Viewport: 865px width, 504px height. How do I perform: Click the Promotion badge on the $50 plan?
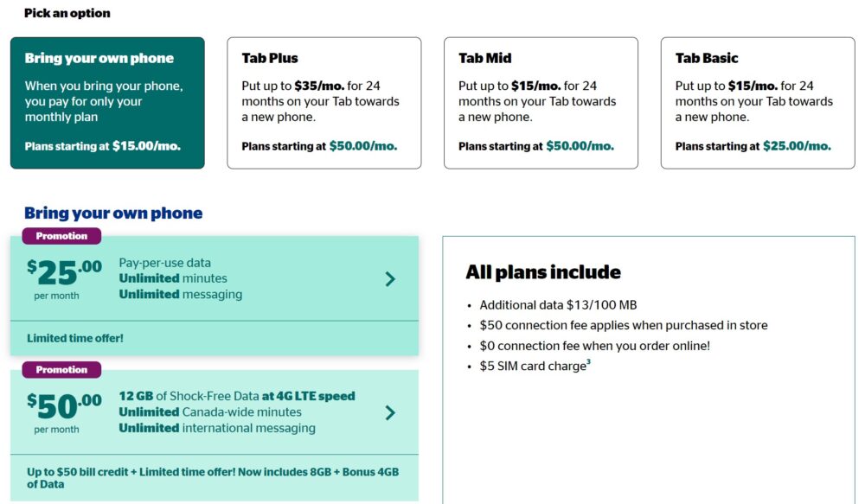[61, 369]
